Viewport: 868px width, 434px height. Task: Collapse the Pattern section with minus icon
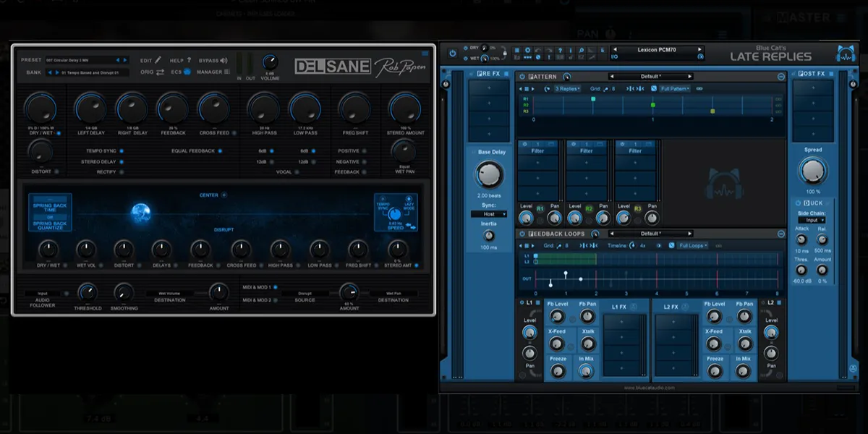[x=781, y=76]
